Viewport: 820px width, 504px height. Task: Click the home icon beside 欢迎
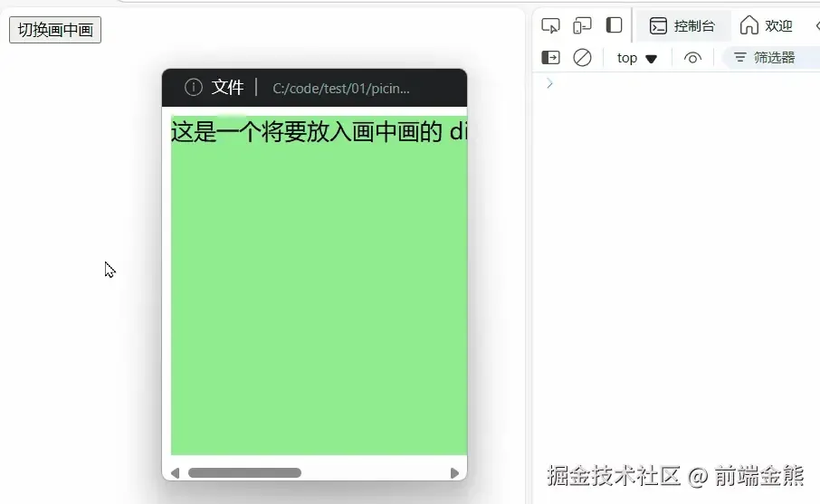click(748, 25)
